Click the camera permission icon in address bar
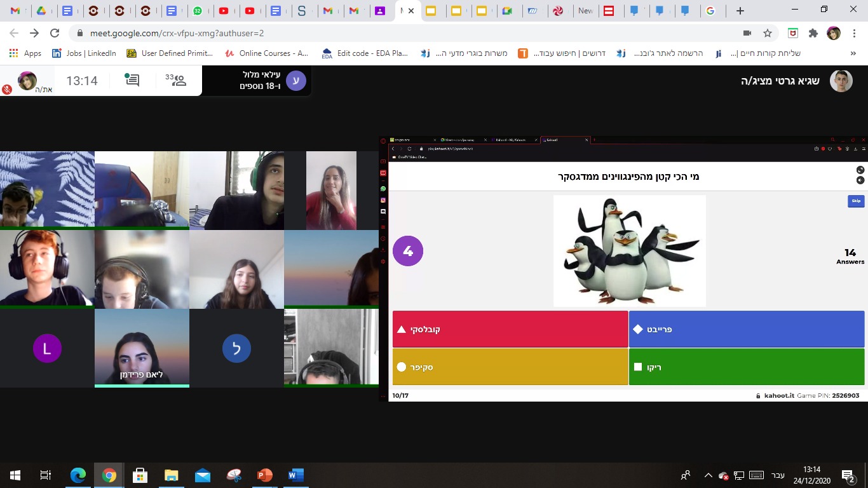 (x=747, y=33)
